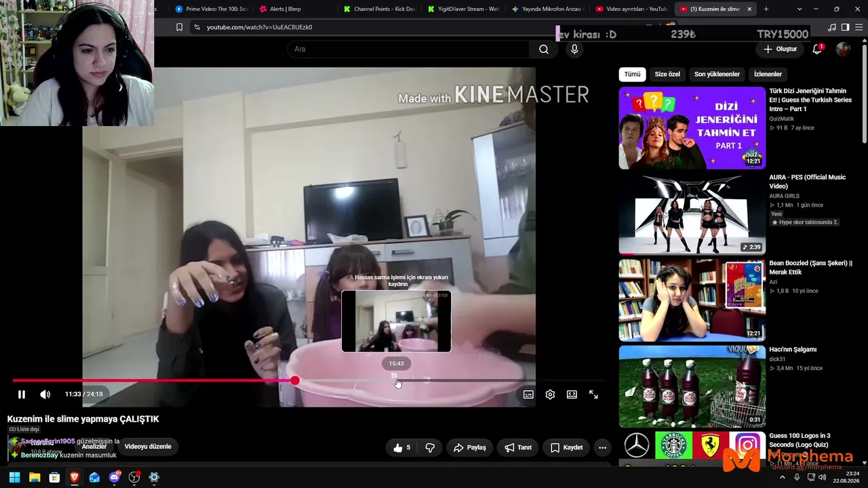Click the YouTube search magnifier icon
This screenshot has height=488, width=868.
[x=544, y=49]
